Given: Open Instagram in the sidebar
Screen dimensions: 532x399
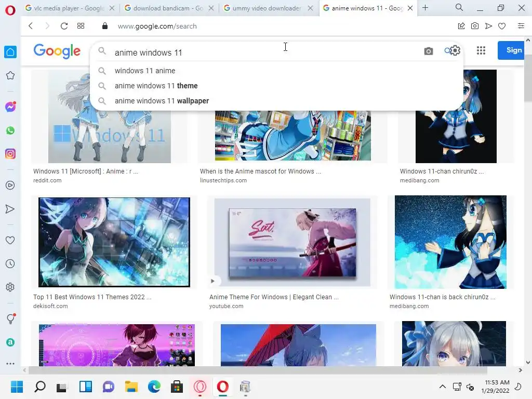Looking at the screenshot, I should pos(10,154).
